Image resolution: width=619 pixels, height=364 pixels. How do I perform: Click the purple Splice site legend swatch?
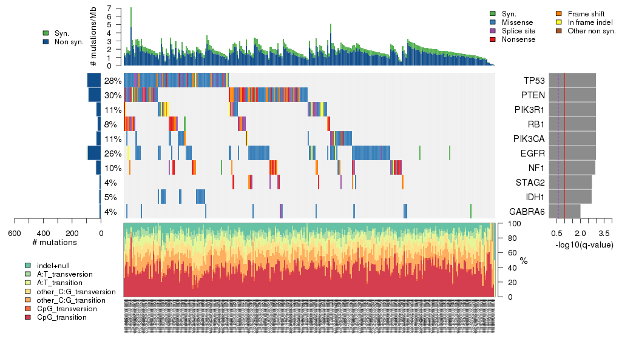pos(493,31)
